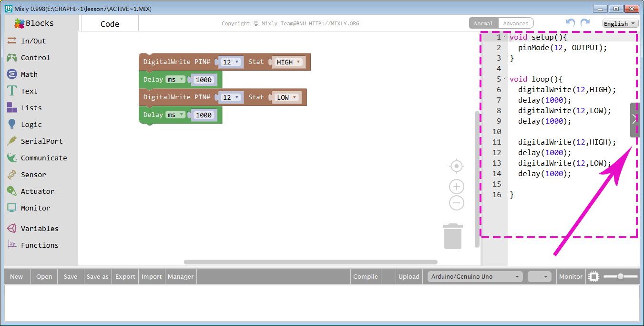Click the Mixly logo in title bar
This screenshot has width=644, height=326.
[8, 9]
